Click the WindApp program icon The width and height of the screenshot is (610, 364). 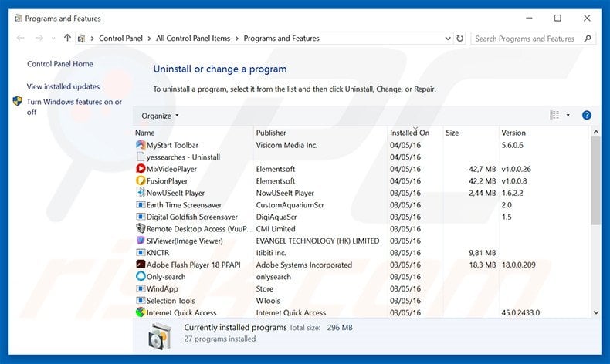141,288
